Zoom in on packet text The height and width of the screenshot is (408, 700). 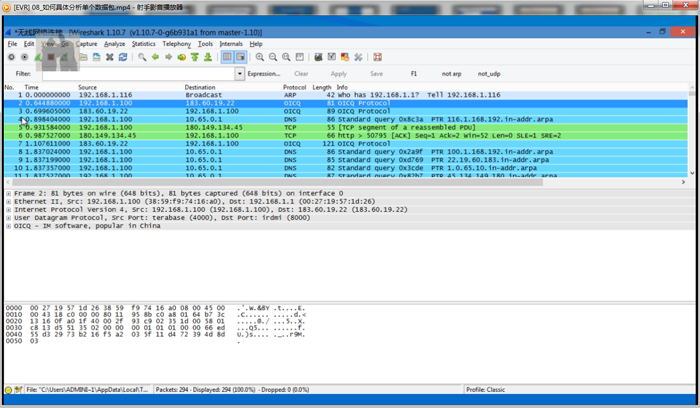coord(259,57)
